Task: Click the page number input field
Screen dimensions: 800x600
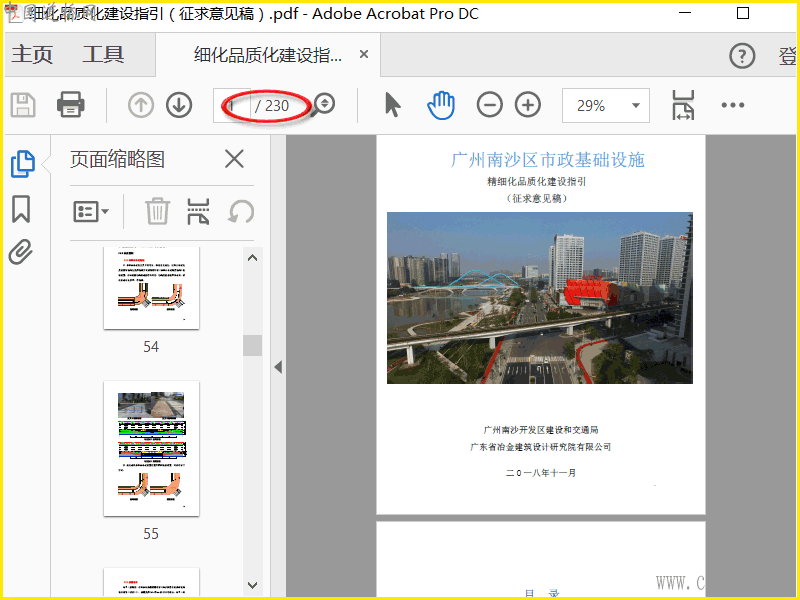Action: pyautogui.click(x=232, y=106)
